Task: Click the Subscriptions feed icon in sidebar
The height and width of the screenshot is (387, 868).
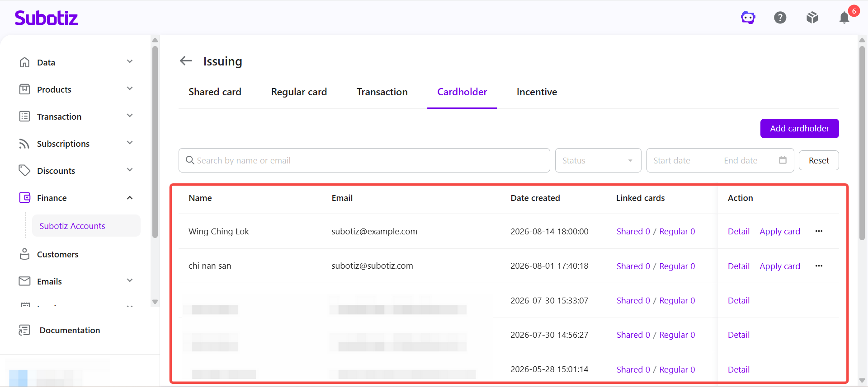Action: pyautogui.click(x=24, y=144)
